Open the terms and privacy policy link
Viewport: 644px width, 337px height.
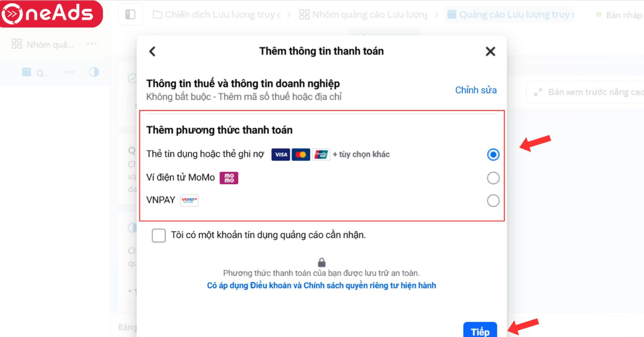point(321,285)
